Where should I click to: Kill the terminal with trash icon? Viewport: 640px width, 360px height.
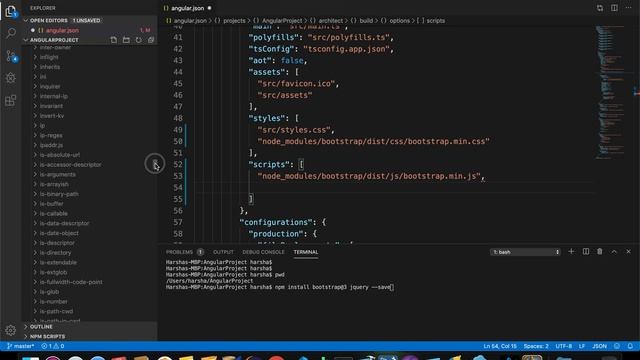point(600,251)
